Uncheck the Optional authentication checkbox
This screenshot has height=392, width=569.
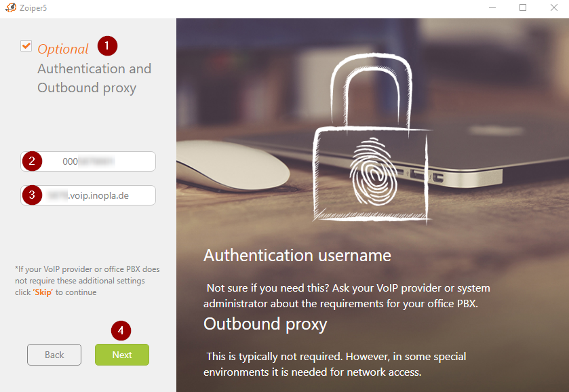pos(26,45)
